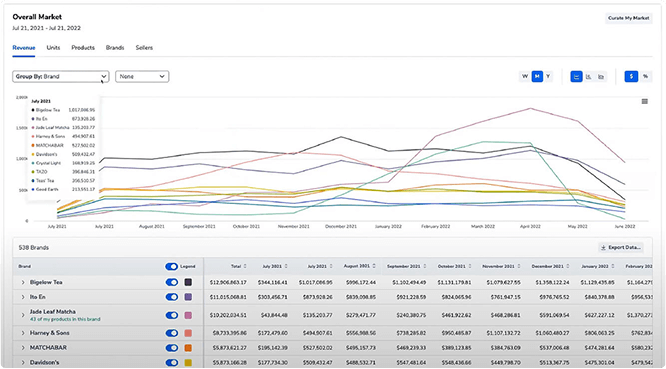Open the chart options menu icon
Viewport: 666px width, 369px height.
[645, 101]
